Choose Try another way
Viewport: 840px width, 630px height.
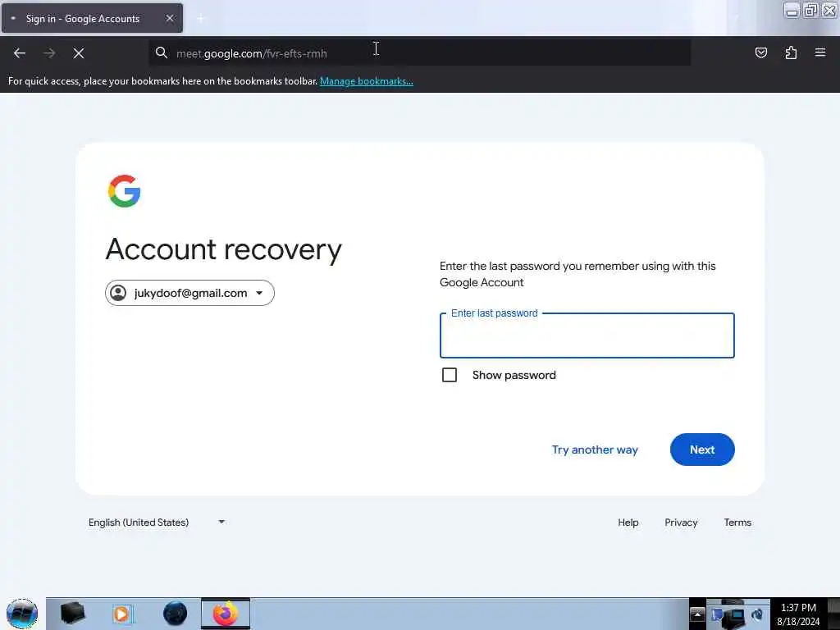tap(595, 450)
